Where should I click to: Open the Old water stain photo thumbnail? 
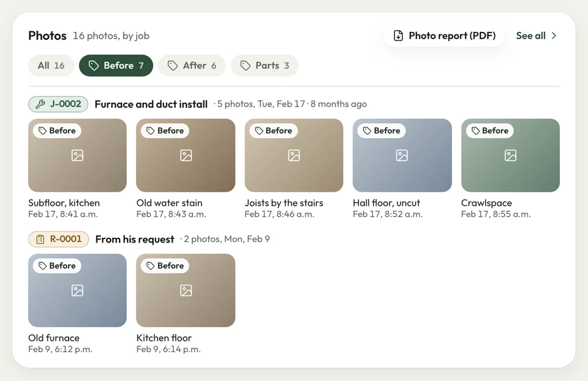pos(186,155)
